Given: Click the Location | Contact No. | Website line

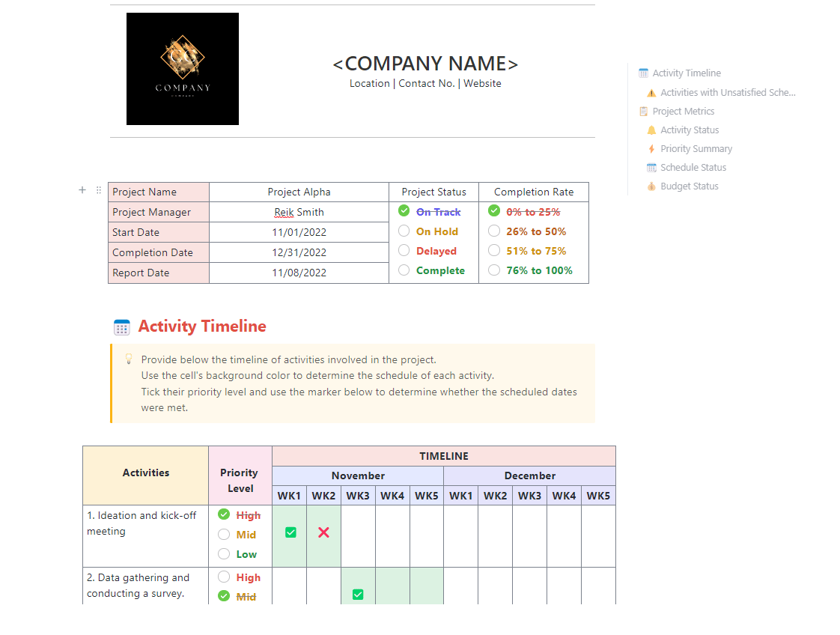Looking at the screenshot, I should (x=425, y=84).
